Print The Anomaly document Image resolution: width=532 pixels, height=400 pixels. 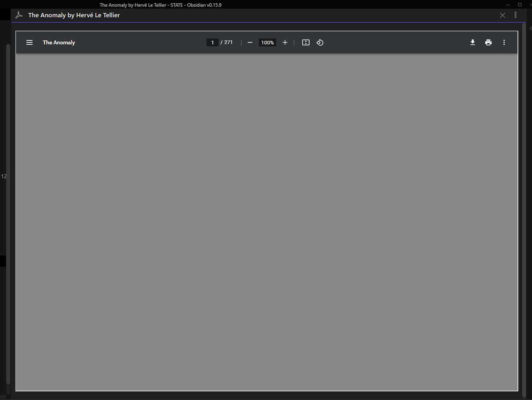(488, 42)
